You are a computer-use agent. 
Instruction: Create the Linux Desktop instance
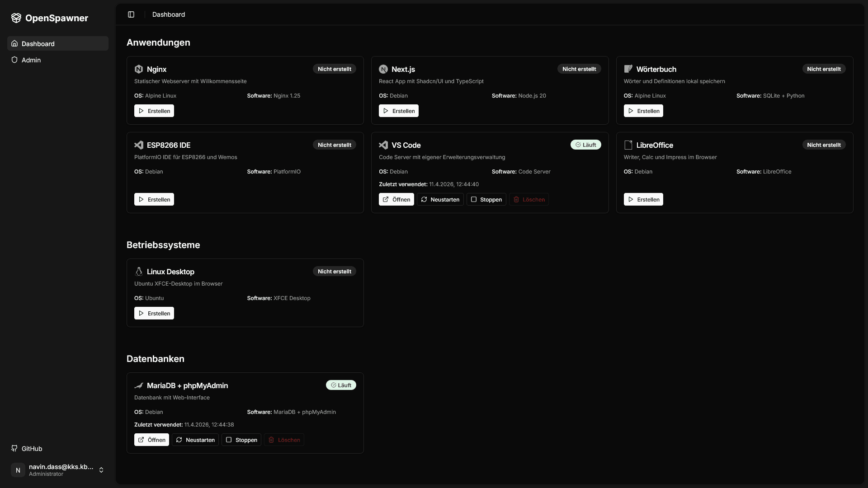point(154,313)
